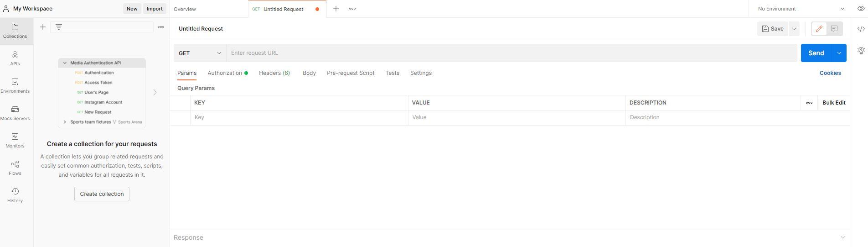Click the Enter request URL field
Viewport: 868px width, 247px height.
coord(511,53)
